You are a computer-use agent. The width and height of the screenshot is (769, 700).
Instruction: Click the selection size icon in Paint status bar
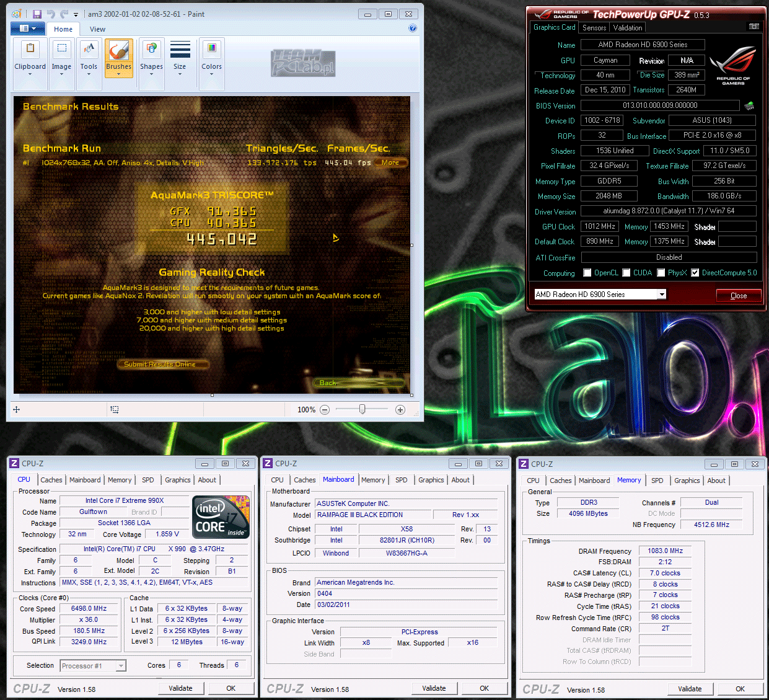coord(115,409)
